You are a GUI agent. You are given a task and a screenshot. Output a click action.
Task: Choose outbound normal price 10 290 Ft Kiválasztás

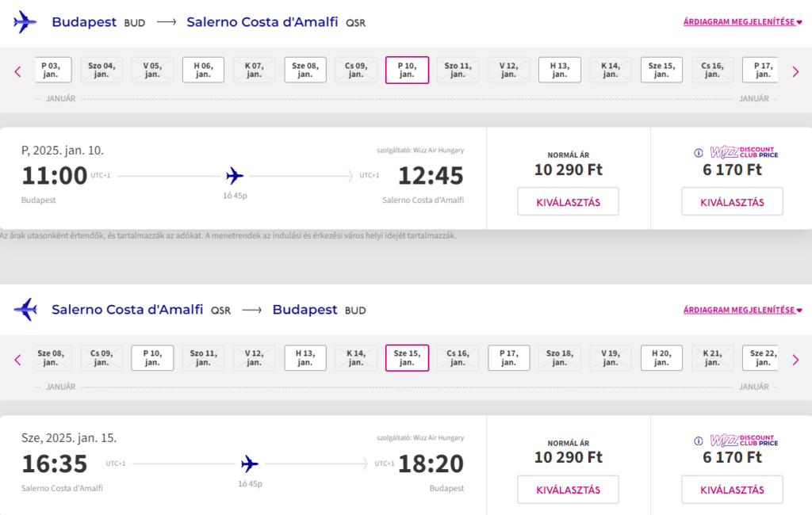pos(568,201)
